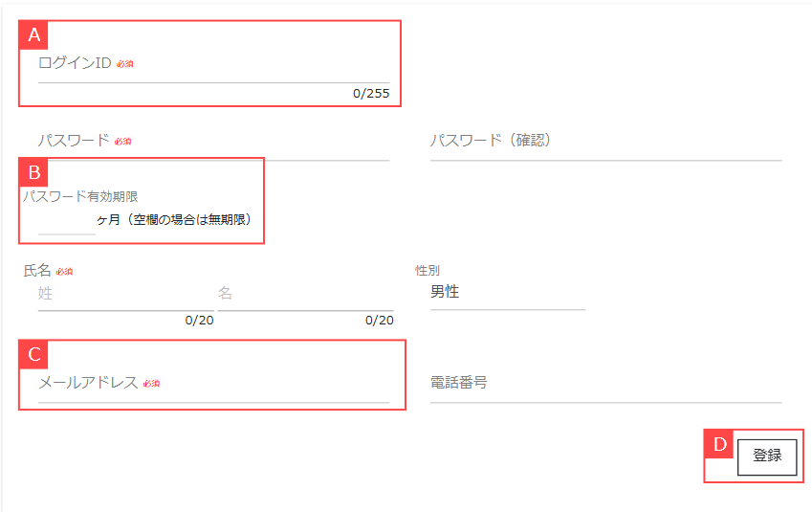Click the red A marker badge

click(34, 35)
